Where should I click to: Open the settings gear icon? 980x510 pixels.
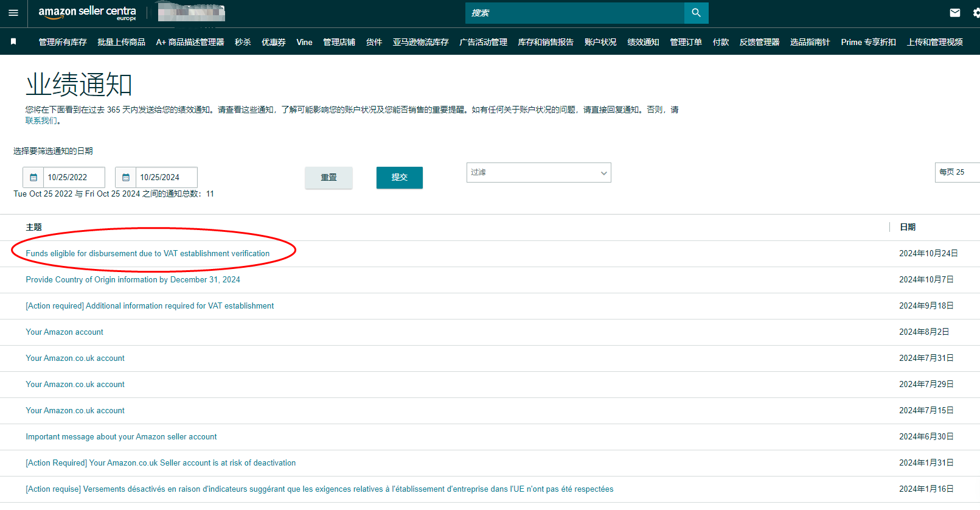click(975, 13)
